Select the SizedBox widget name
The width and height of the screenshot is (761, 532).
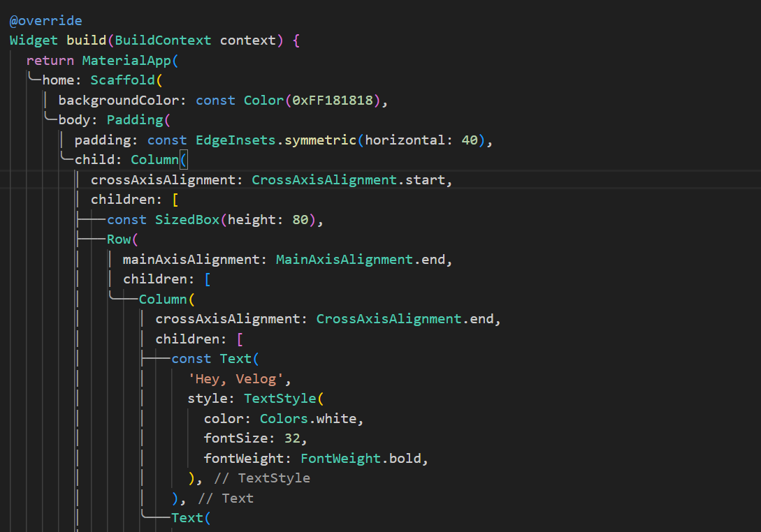point(187,220)
